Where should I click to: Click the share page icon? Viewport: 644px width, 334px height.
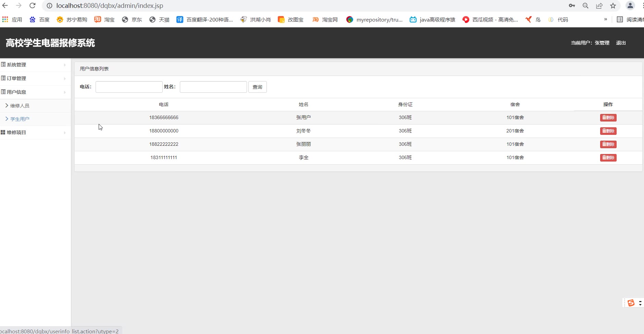(x=599, y=5)
